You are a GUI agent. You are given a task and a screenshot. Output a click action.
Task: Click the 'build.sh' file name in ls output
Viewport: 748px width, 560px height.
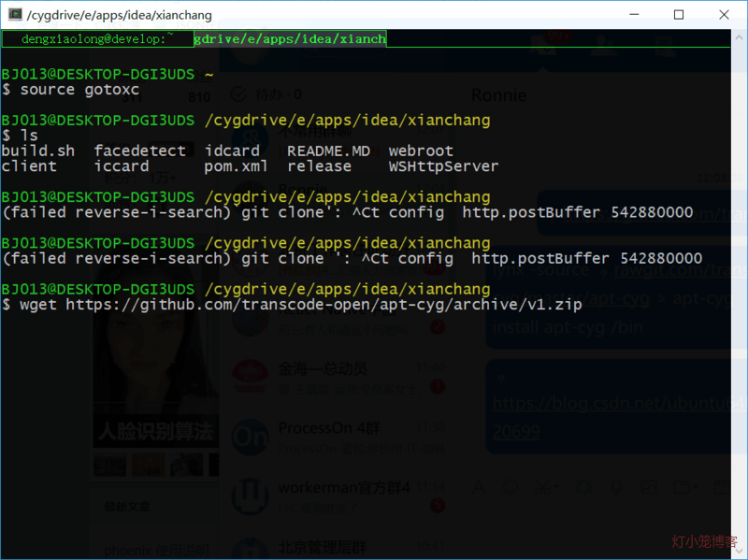pos(38,151)
